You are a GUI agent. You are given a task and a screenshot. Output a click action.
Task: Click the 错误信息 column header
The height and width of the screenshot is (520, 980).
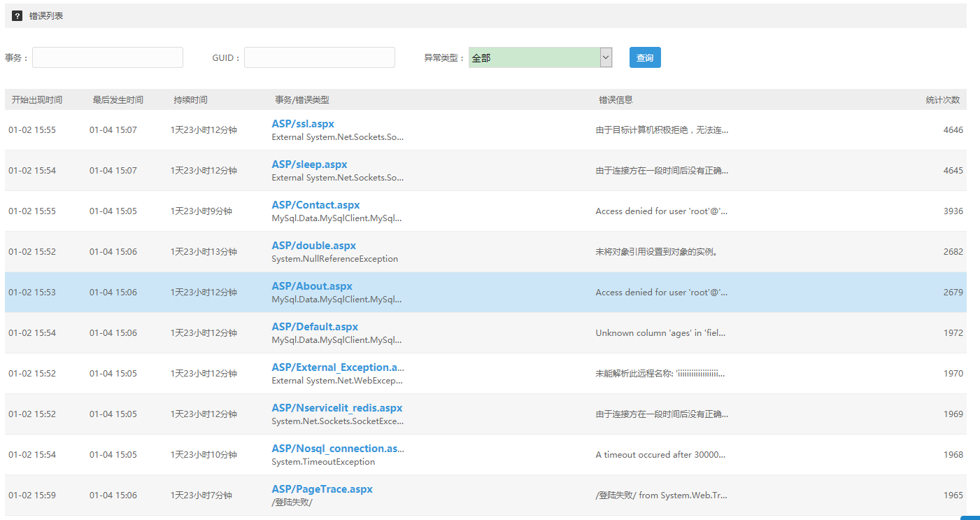pyautogui.click(x=616, y=100)
